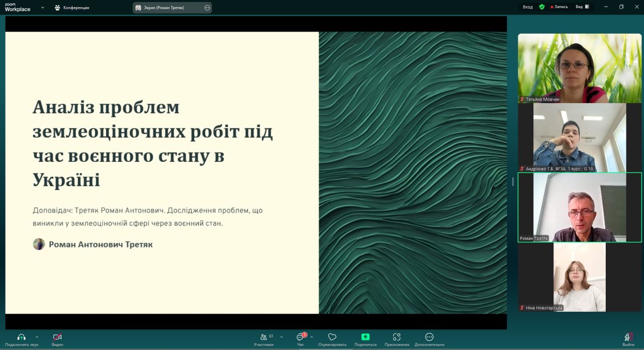Open options on Экран (Роман Третяк) tab
The width and height of the screenshot is (644, 350).
207,8
